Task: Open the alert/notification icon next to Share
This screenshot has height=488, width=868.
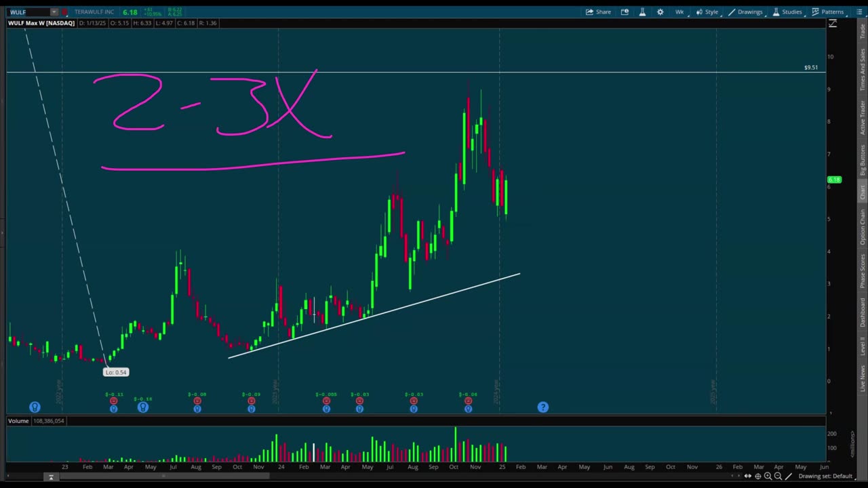Action: 625,12
